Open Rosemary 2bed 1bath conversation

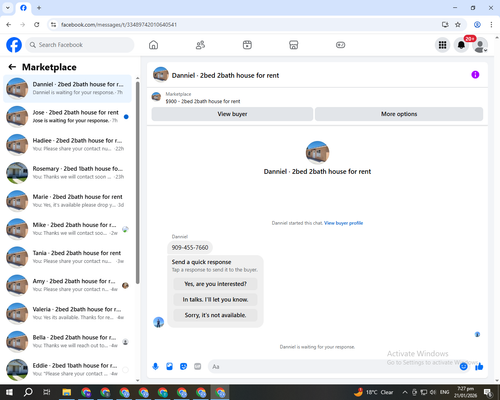[x=67, y=173]
